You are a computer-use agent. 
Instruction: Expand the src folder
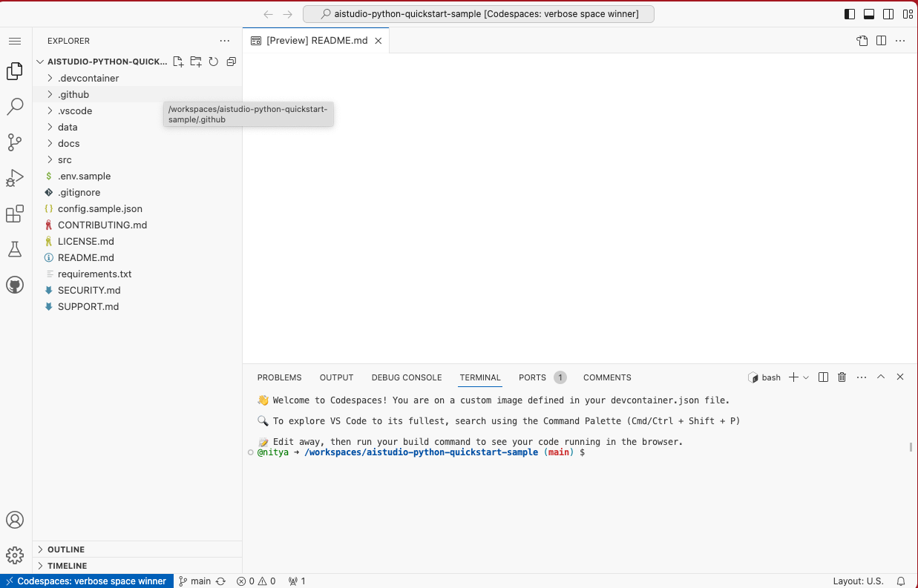[137, 159]
